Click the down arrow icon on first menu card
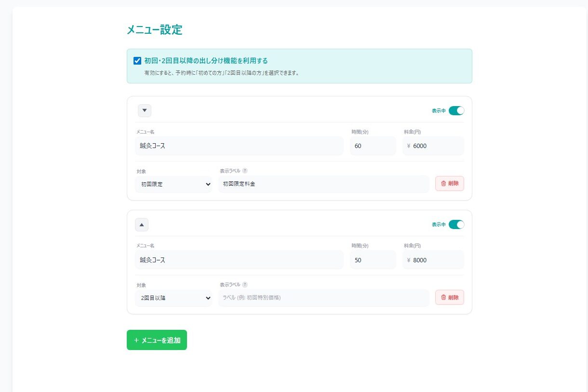 [145, 110]
